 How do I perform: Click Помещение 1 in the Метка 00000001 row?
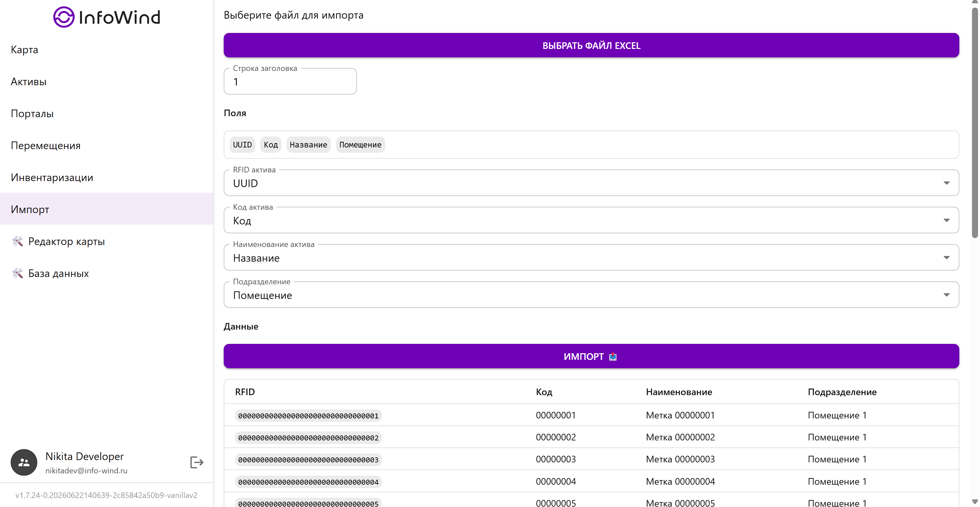[837, 415]
